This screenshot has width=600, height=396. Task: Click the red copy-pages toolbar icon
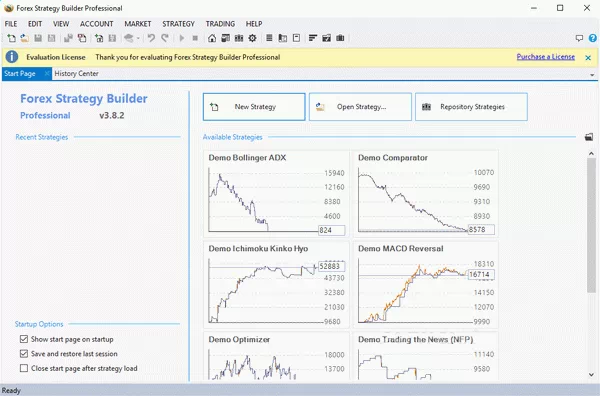[x=82, y=38]
